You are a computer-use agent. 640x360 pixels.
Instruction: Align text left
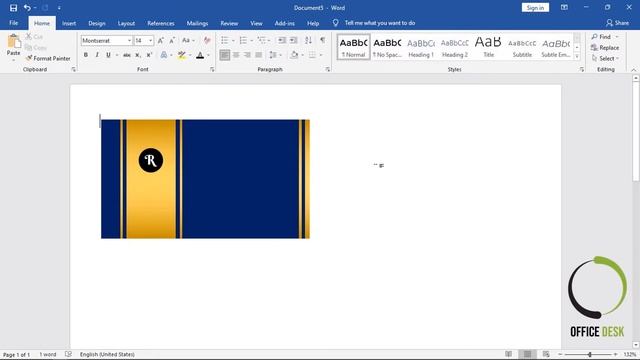(x=224, y=55)
